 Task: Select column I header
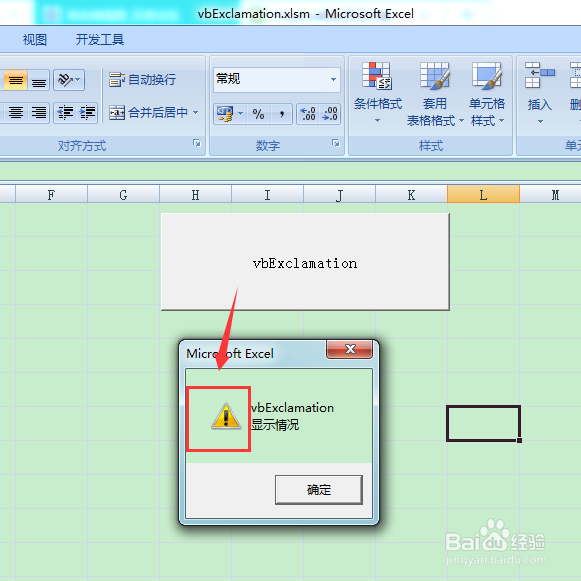(267, 195)
